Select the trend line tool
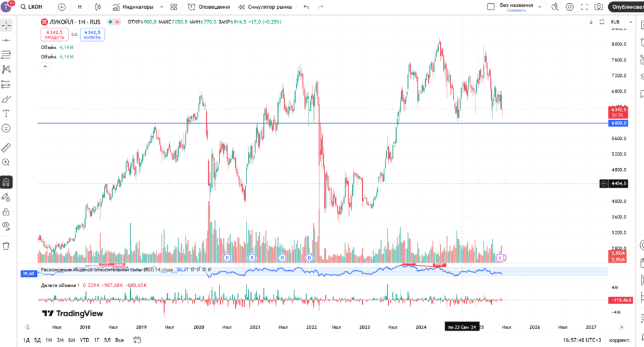 pos(6,40)
